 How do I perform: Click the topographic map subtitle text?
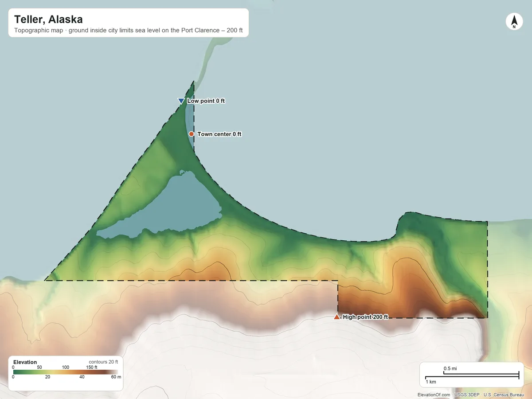pos(128,31)
